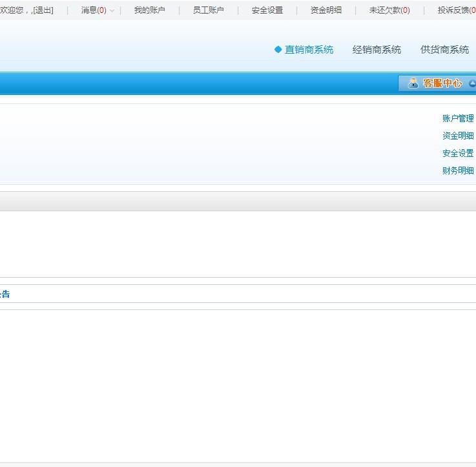Viewport: 476px width, 467px height.
Task: Open 我的账户 in top bar
Action: coord(150,10)
